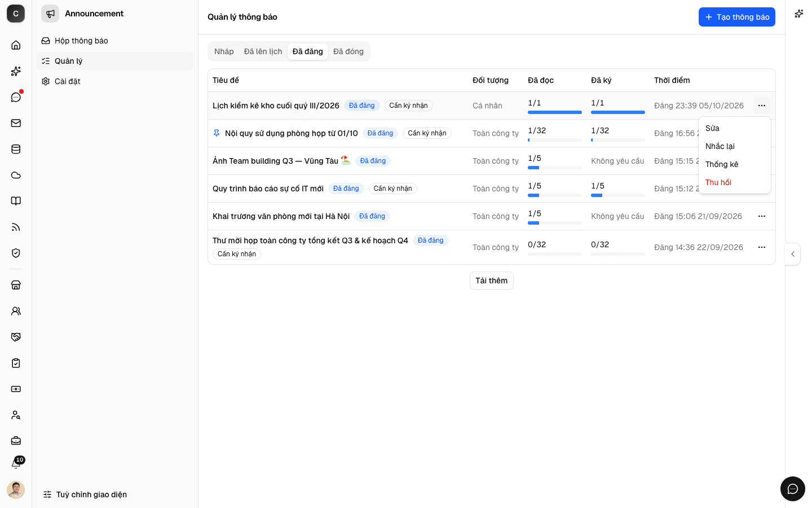
Task: Open more options for Khai trương văn phòng row
Action: [x=762, y=216]
